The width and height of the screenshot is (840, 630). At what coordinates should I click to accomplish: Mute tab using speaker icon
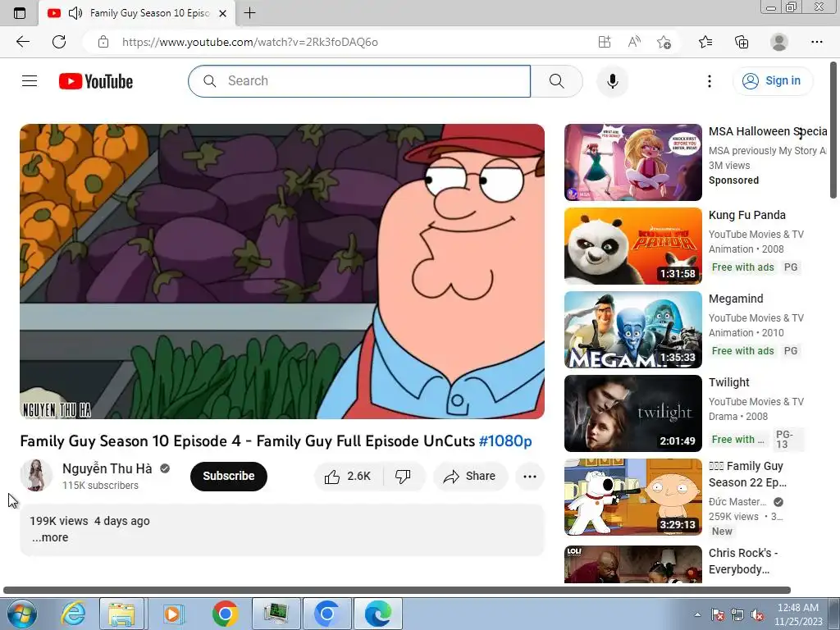click(75, 13)
